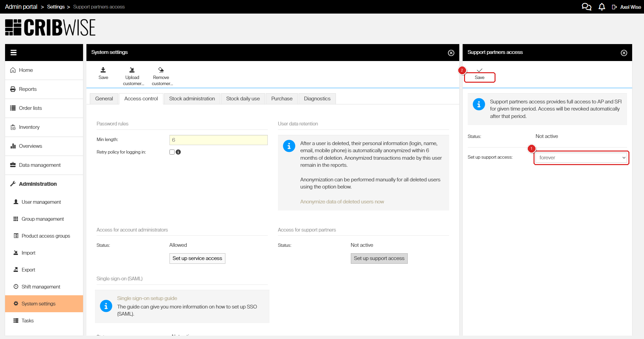
Task: Open the Diagnostics tab
Action: [317, 99]
